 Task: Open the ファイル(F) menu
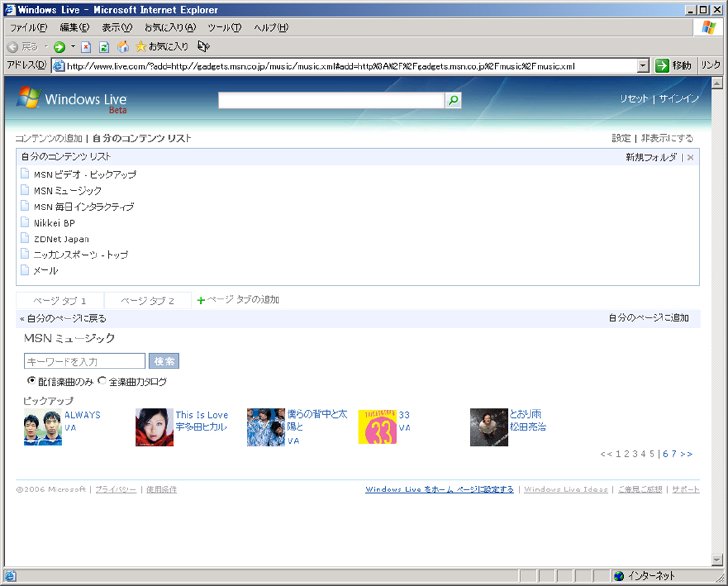[29, 28]
